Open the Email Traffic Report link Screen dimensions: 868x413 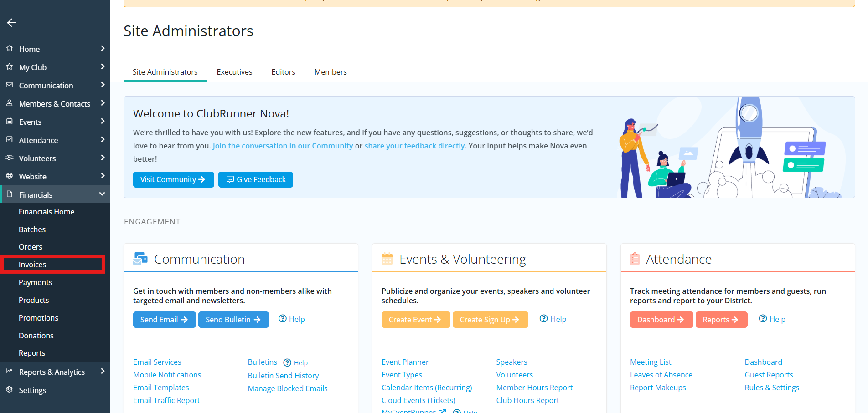click(166, 400)
